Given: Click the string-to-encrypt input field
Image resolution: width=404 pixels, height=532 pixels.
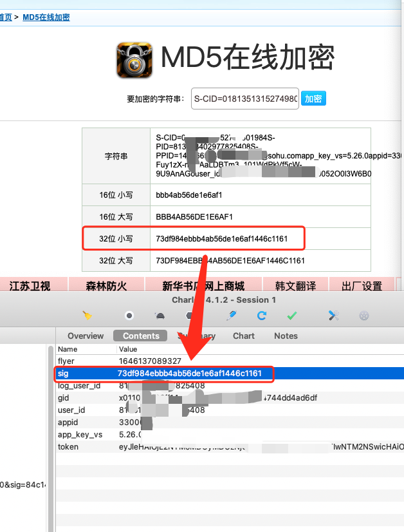Looking at the screenshot, I should click(244, 99).
